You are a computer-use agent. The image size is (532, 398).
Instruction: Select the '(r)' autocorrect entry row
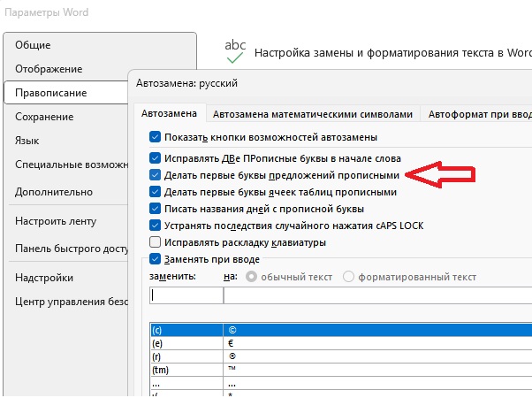tap(341, 356)
